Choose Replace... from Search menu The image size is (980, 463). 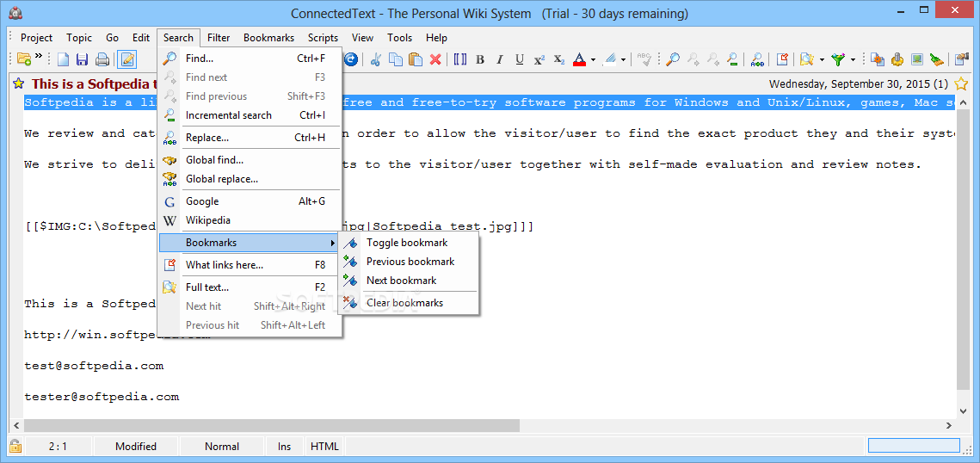pyautogui.click(x=250, y=138)
